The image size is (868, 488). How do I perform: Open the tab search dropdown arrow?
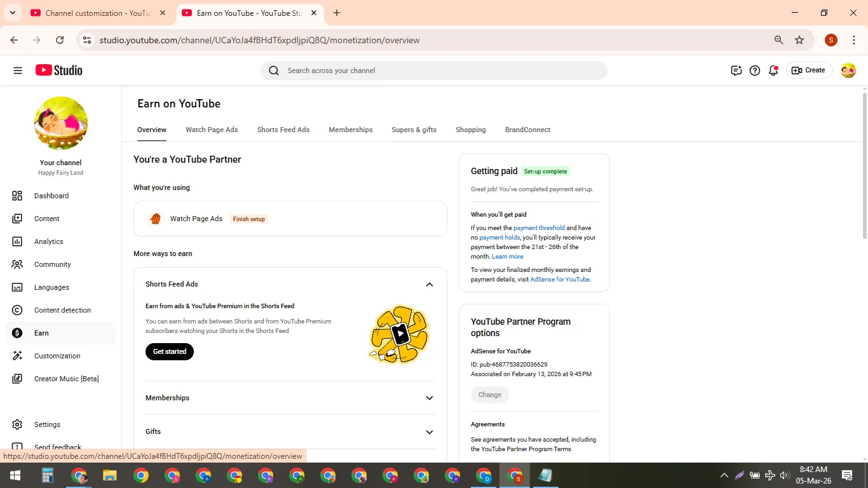(x=12, y=13)
